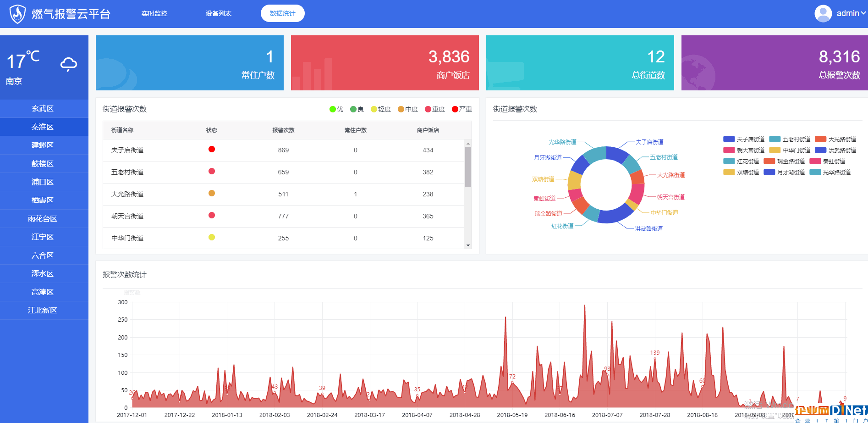
Task: Click the table scroll down arrow
Action: pos(468,245)
